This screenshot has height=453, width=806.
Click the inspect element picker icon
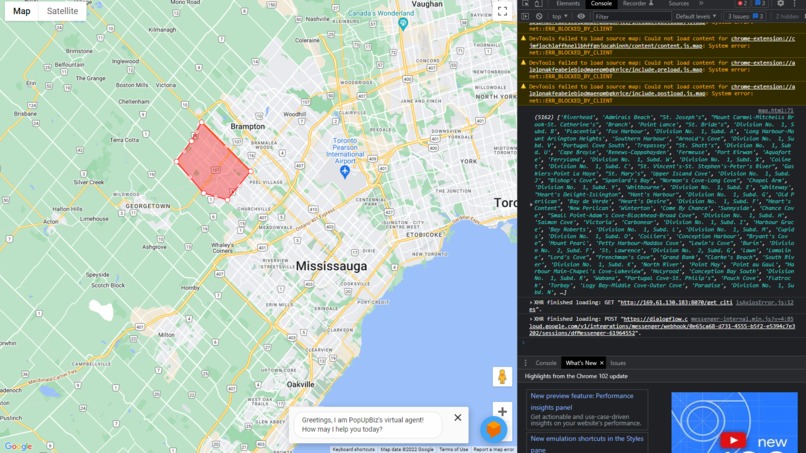(x=525, y=4)
